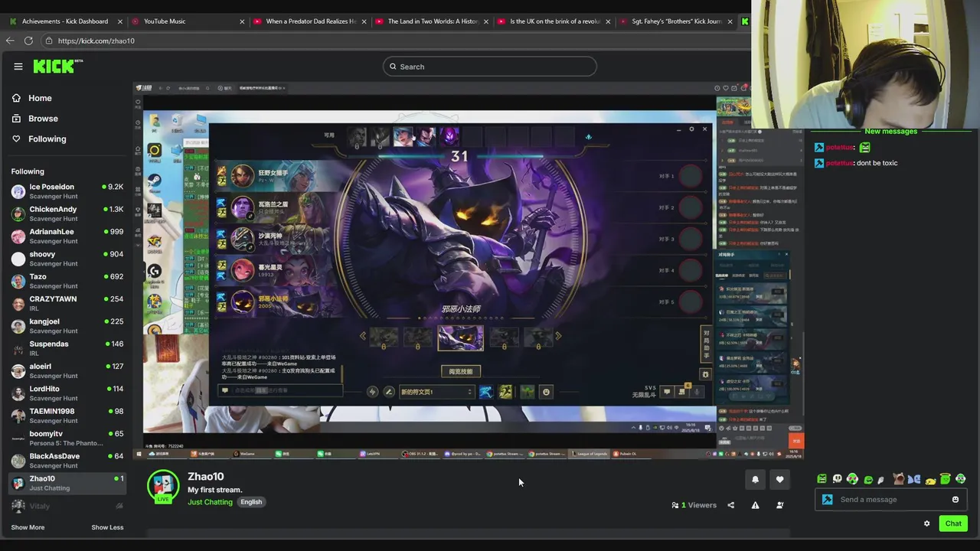
Task: Open AdrianahLee's channel
Action: pyautogui.click(x=67, y=236)
